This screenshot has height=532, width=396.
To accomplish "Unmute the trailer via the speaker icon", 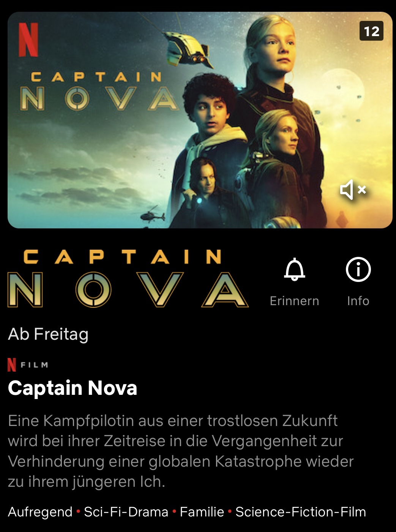I will [x=353, y=190].
